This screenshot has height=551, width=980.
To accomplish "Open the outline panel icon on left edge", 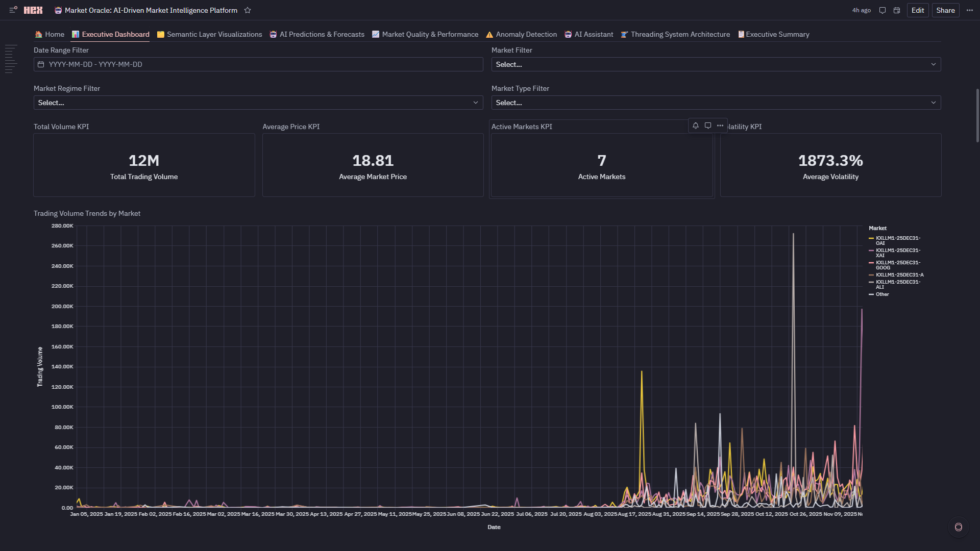I will [11, 59].
